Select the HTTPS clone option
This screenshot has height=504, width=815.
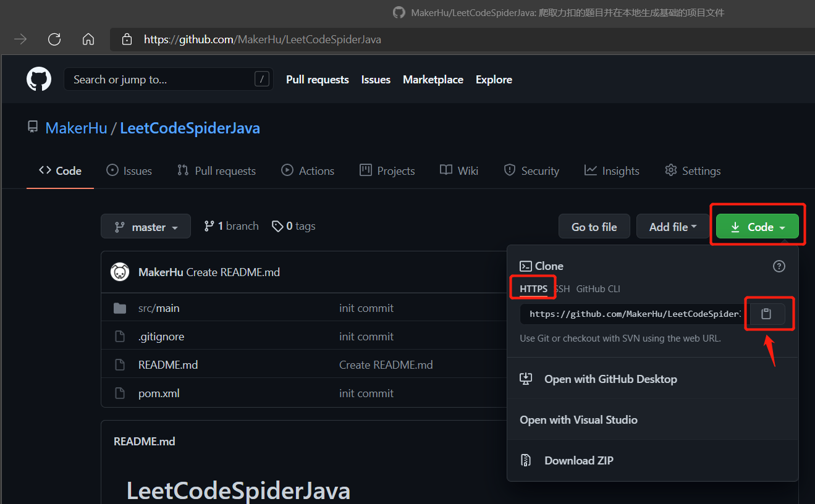(533, 289)
